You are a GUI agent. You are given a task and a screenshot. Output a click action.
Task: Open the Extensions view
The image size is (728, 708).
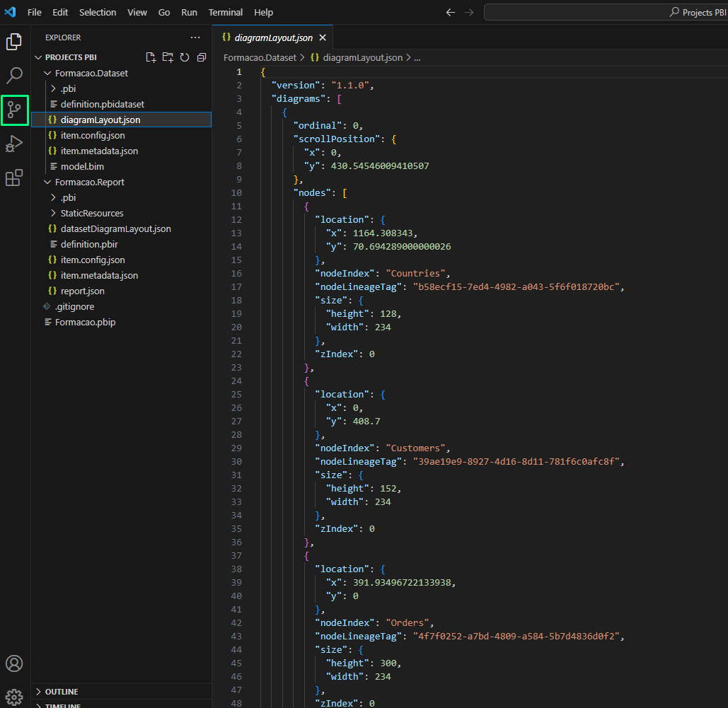click(x=14, y=178)
